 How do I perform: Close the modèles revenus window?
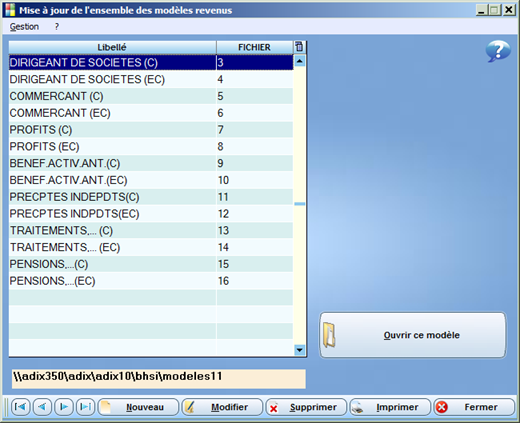coord(509,10)
